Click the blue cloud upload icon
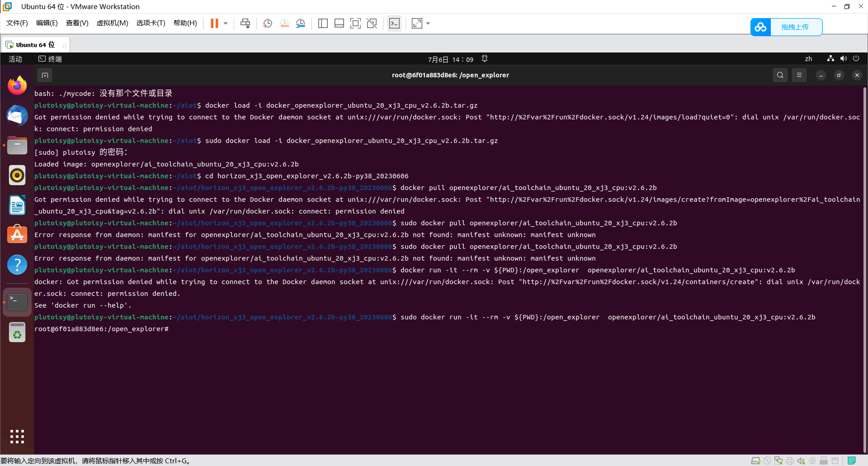The width and height of the screenshot is (868, 466). (760, 27)
